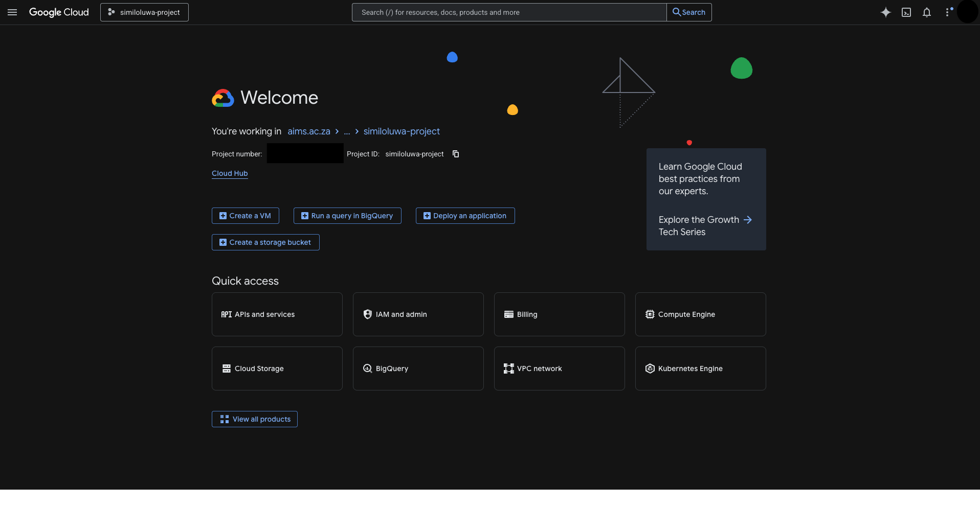Open the navigation hamburger menu

pyautogui.click(x=12, y=12)
